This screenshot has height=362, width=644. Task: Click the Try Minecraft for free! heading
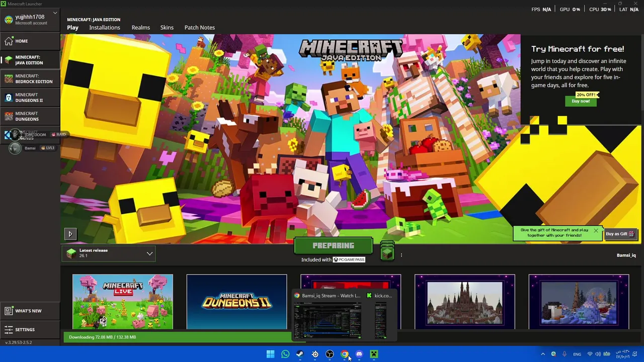point(578,49)
